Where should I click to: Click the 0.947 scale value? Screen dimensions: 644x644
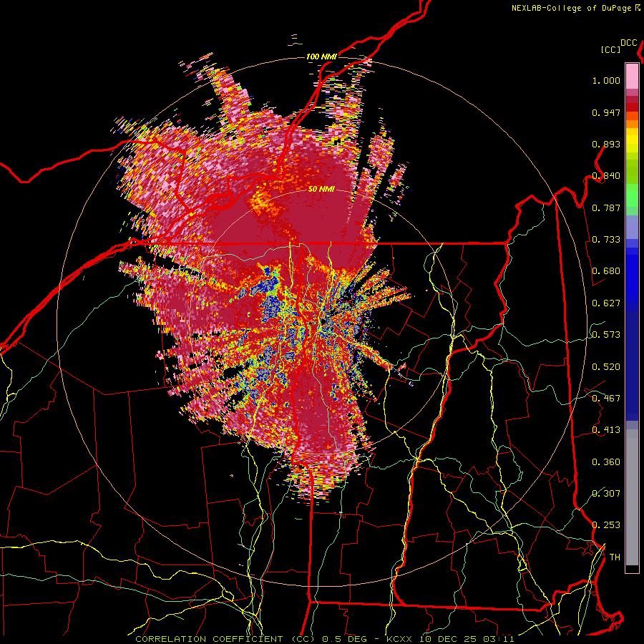pos(606,112)
